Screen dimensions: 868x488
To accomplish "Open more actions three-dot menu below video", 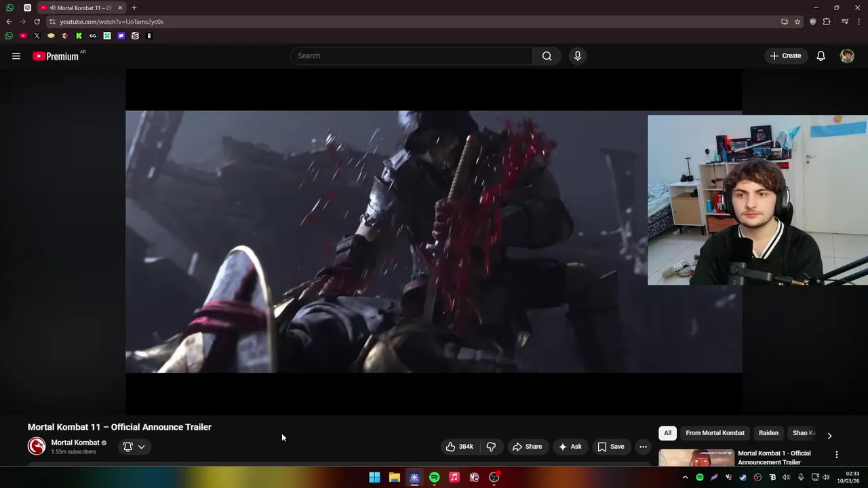I will point(643,447).
